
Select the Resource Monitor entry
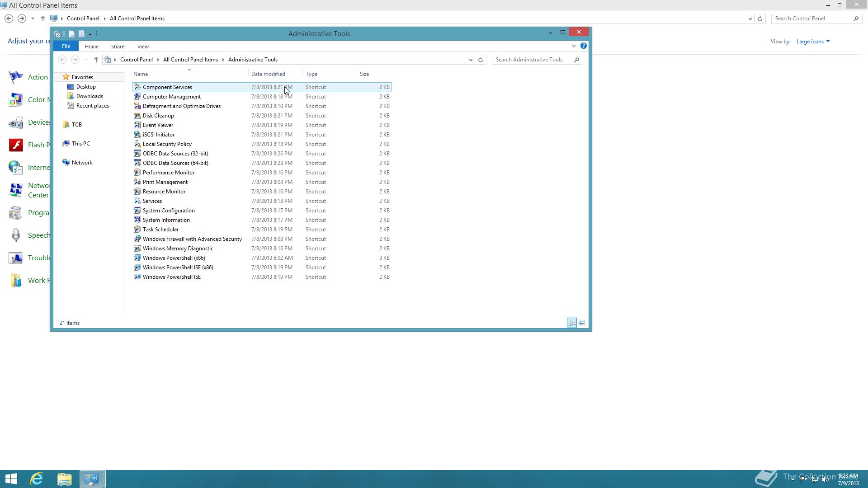pos(261,192)
